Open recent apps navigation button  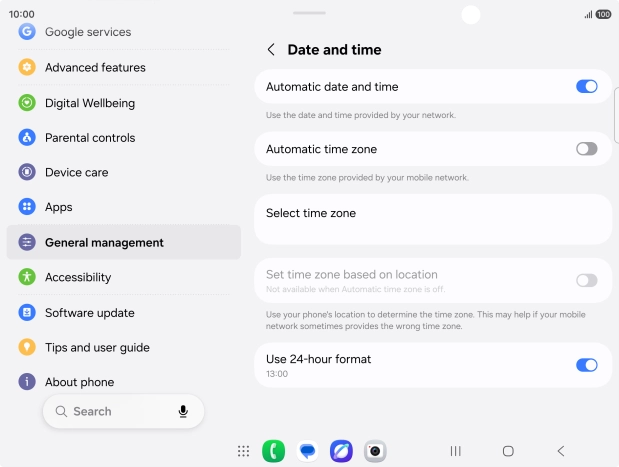pyautogui.click(x=455, y=451)
